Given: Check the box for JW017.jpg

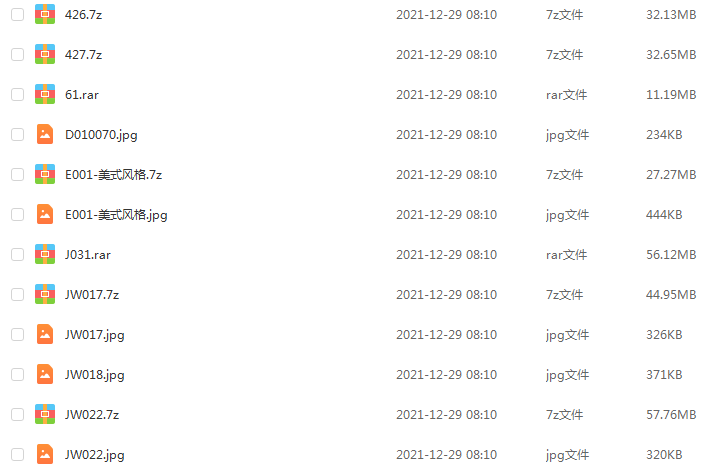Looking at the screenshot, I should click(18, 334).
